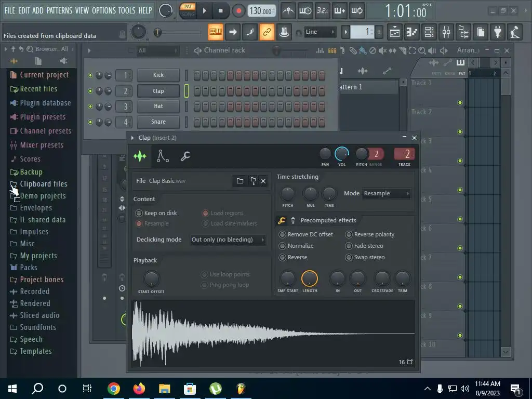The image size is (532, 399).
Task: Open the Playlist view icon in toolbar
Action: coord(395,32)
